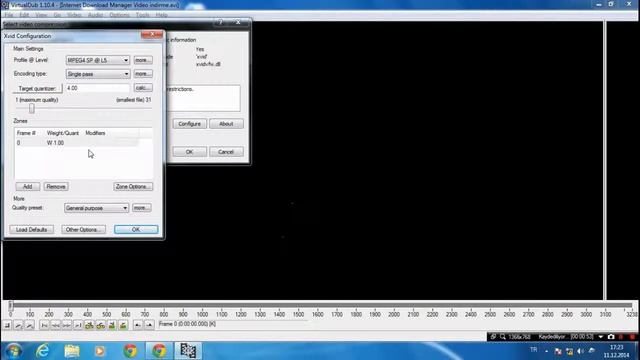Image resolution: width=640 pixels, height=360 pixels.
Task: Click the target quantizer value field 4.00
Action: (98, 88)
